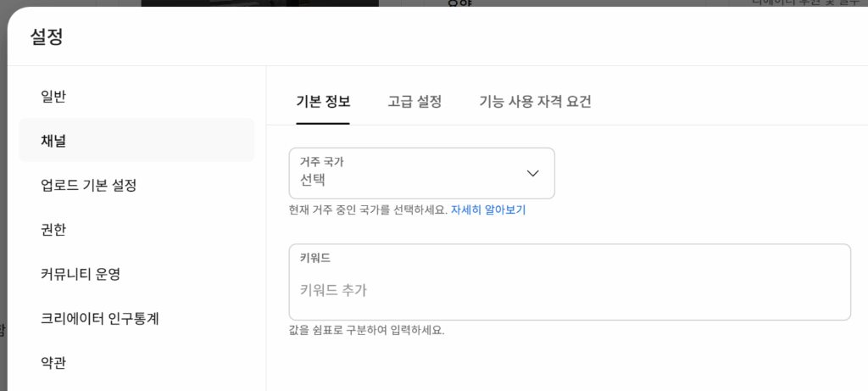The image size is (868, 391).
Task: Click the 설정 dialog title
Action: (x=47, y=36)
